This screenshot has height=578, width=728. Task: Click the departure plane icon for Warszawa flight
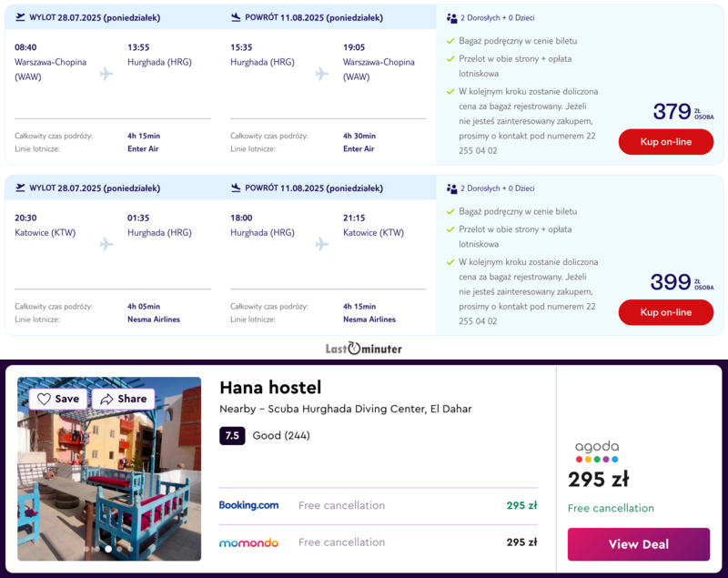point(20,17)
